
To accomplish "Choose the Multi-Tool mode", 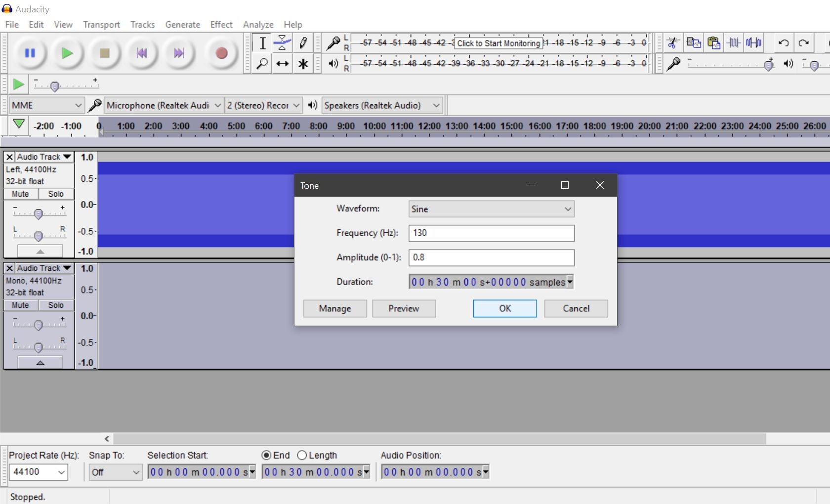I will click(303, 63).
